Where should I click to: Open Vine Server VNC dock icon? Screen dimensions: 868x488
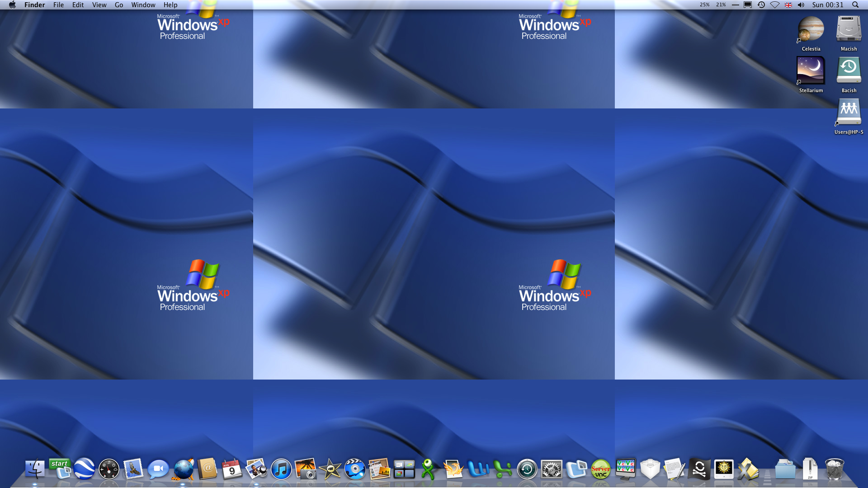(x=601, y=469)
